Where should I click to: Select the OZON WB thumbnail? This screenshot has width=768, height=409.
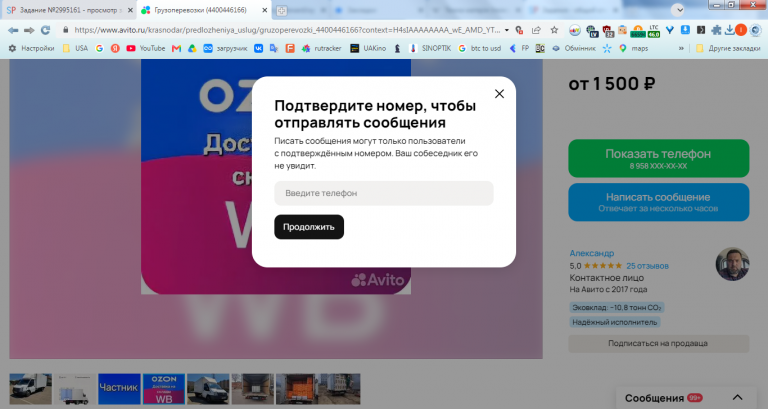[x=164, y=389]
